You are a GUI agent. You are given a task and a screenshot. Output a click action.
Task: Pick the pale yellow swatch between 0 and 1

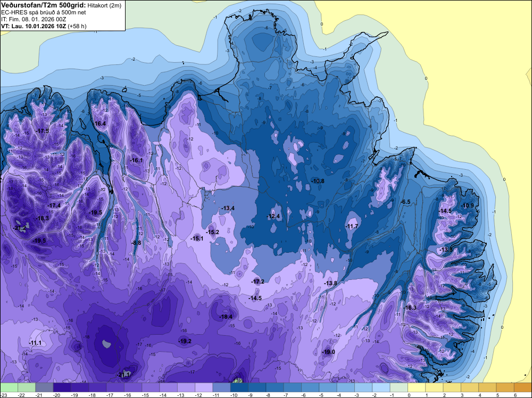(417, 387)
